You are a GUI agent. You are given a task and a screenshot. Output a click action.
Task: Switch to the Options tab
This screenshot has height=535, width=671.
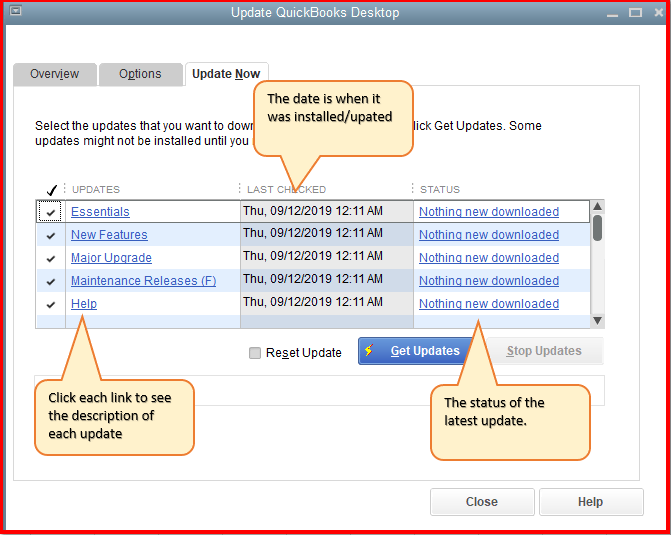pyautogui.click(x=140, y=74)
